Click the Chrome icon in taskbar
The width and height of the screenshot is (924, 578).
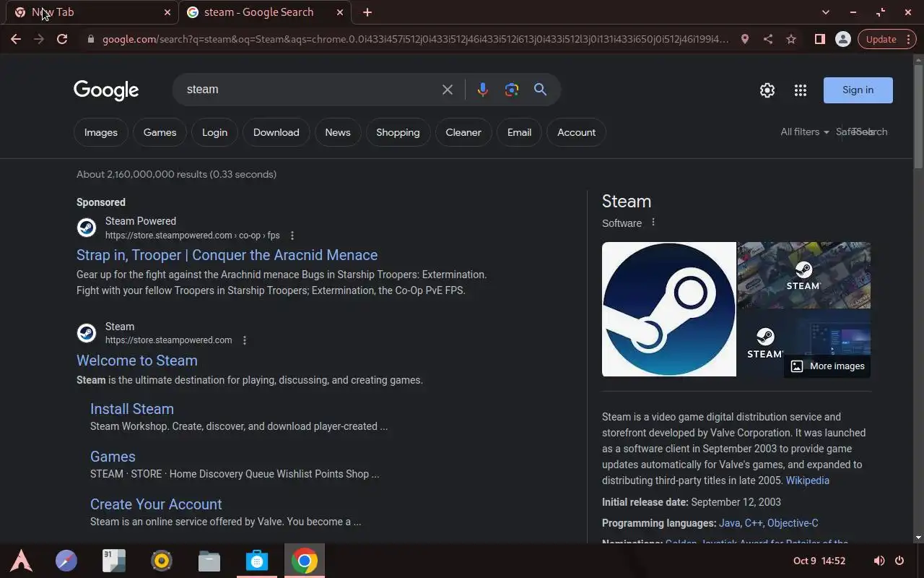click(305, 561)
